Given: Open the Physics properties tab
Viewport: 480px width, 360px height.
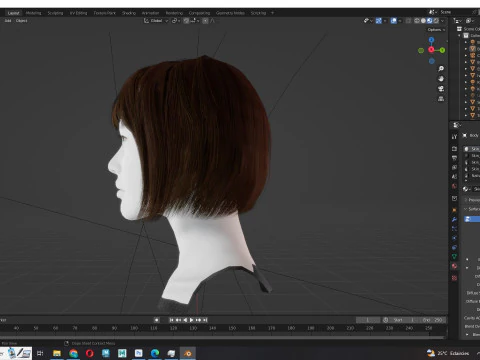Looking at the screenshot, I should [454, 238].
